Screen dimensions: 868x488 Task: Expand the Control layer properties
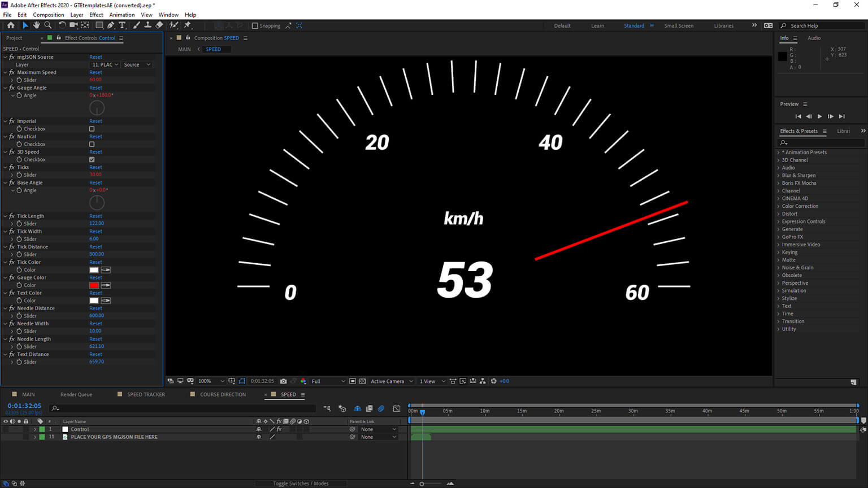pos(35,429)
